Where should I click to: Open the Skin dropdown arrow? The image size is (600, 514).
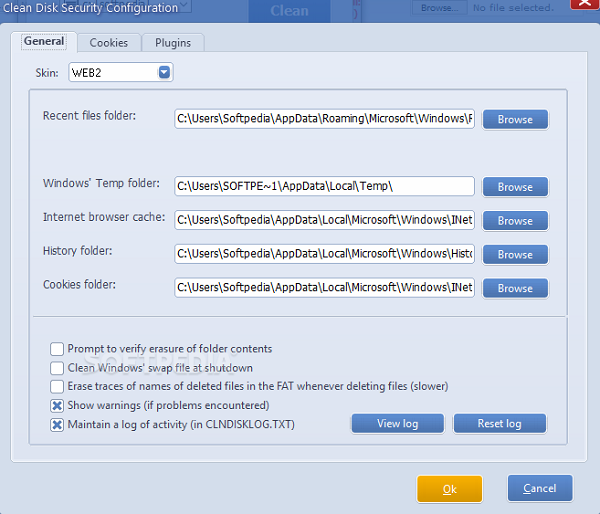coord(164,72)
